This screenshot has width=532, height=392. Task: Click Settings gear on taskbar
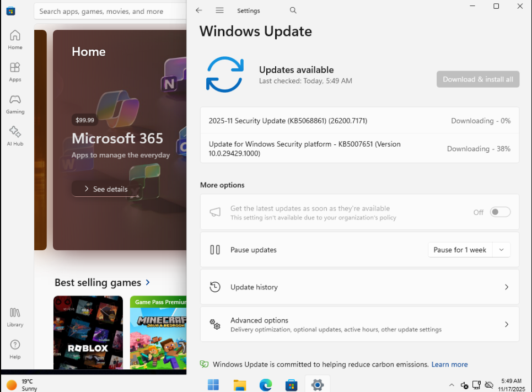click(318, 385)
